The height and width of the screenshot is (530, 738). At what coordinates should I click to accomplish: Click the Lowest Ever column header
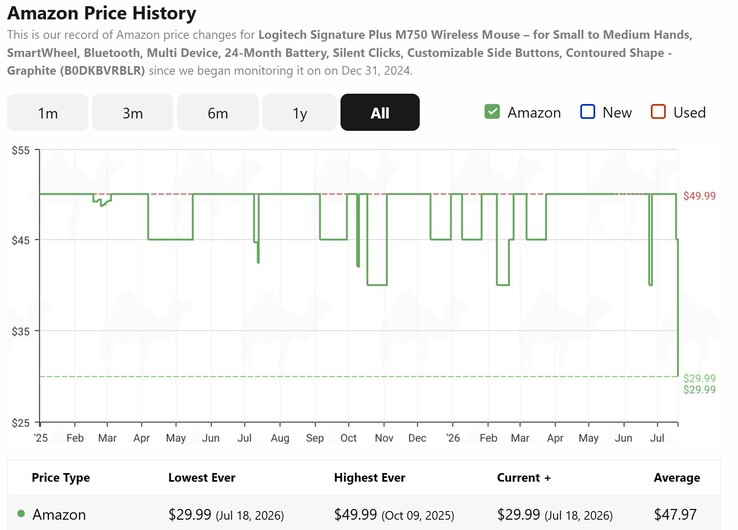(x=202, y=477)
